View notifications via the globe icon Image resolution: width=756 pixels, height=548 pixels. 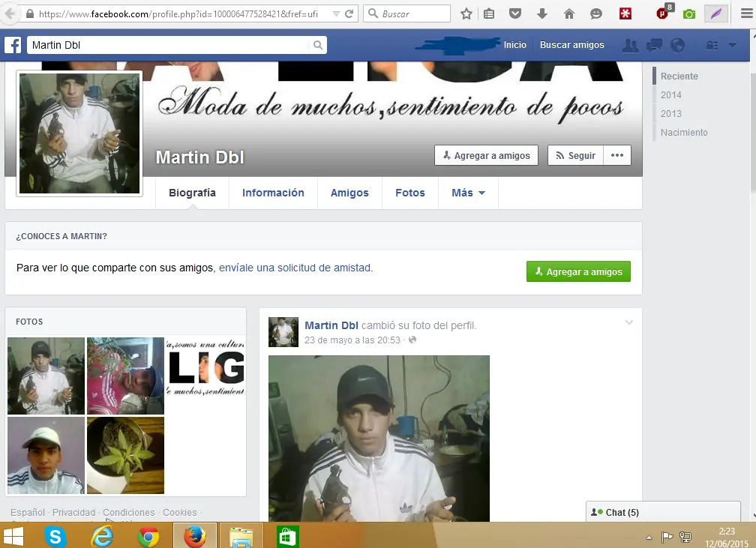tap(678, 45)
